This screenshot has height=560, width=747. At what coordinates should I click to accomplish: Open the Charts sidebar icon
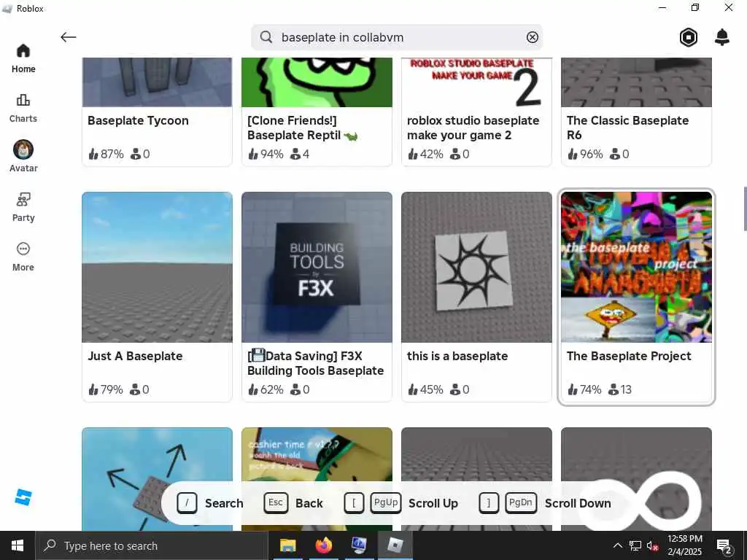(x=23, y=108)
